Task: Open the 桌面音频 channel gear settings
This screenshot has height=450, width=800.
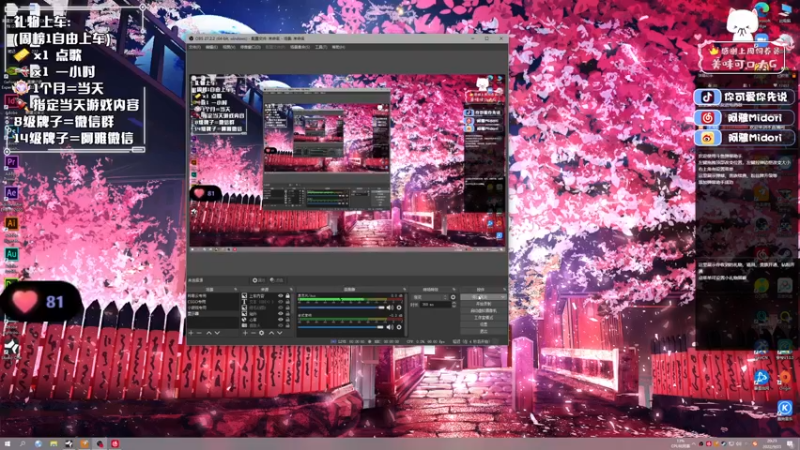Action: tap(399, 327)
